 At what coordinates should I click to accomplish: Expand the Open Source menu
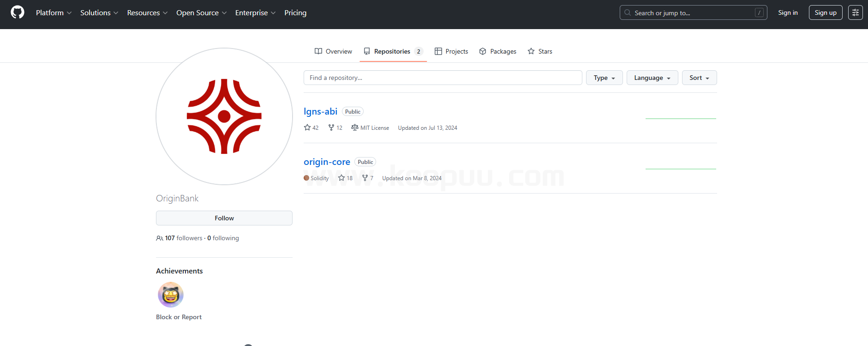201,13
